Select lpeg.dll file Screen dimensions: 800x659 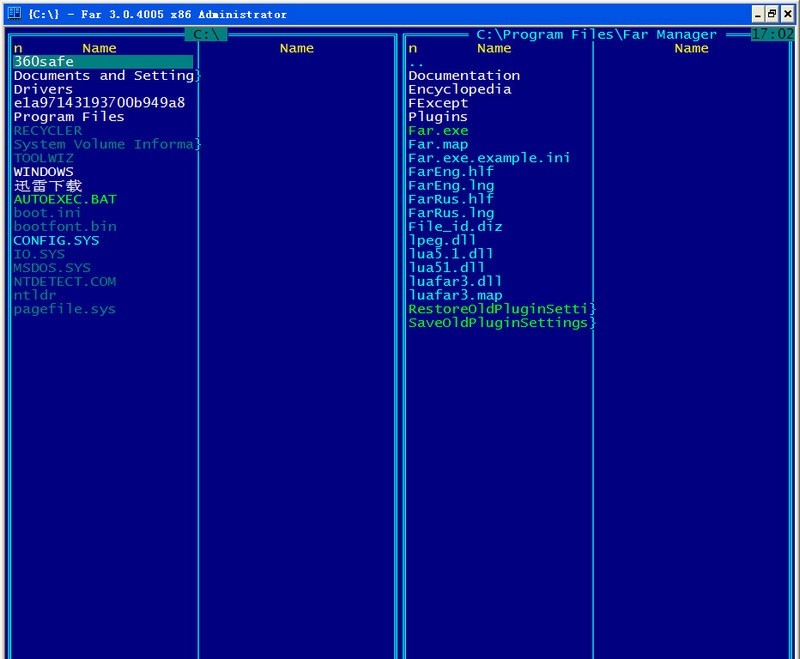(x=442, y=241)
